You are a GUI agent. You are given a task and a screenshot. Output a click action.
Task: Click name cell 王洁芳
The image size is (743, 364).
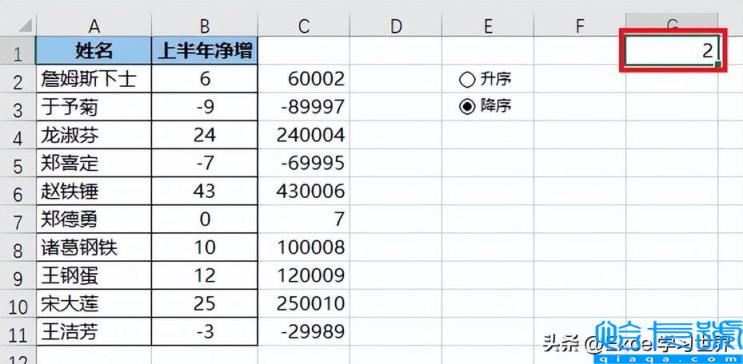[x=94, y=332]
